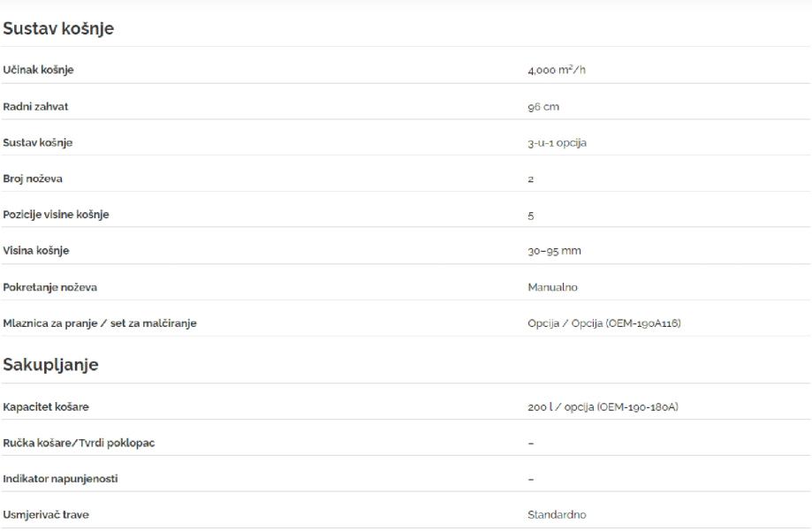This screenshot has width=812, height=531.
Task: Click the "Sakupljanje" section heading
Action: coord(49,366)
